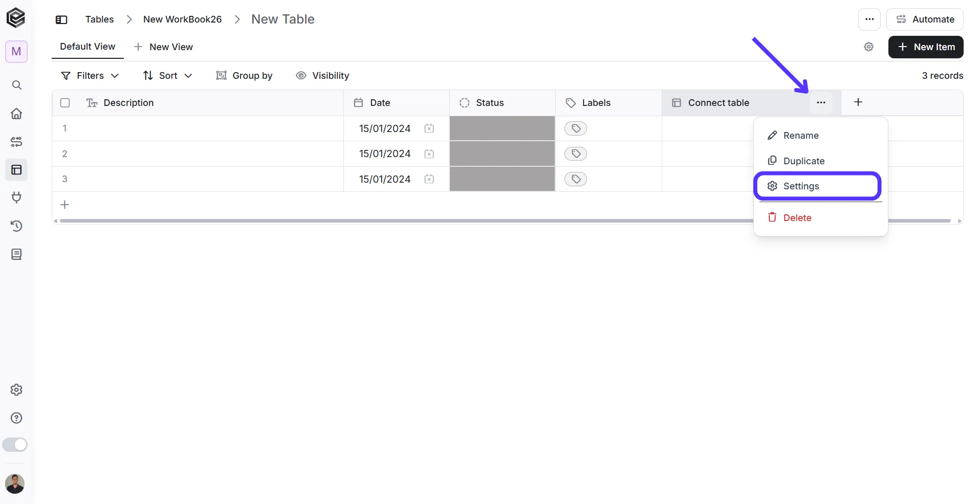
Task: Open label tag picker in row 2
Action: click(576, 154)
